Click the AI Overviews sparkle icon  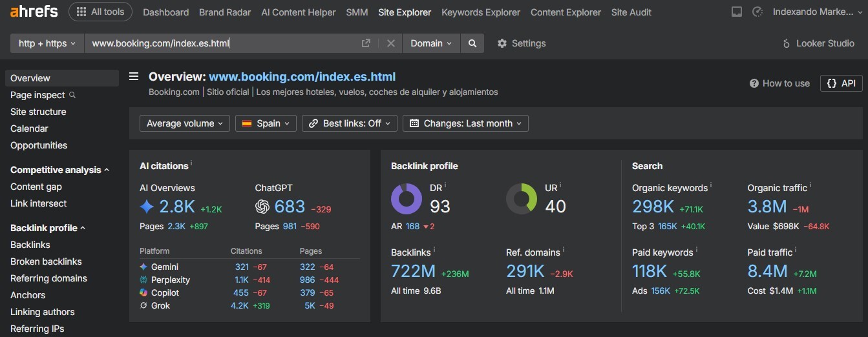(x=147, y=207)
